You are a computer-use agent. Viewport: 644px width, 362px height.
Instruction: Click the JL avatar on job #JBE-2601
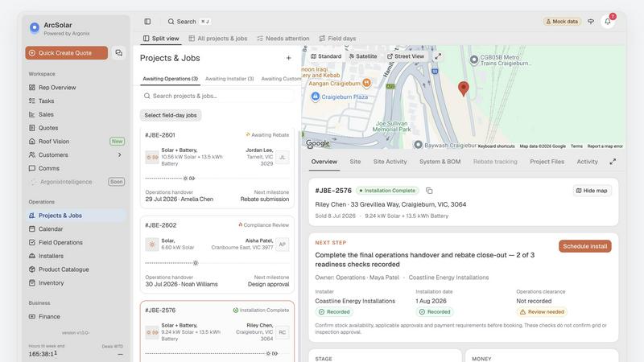283,157
